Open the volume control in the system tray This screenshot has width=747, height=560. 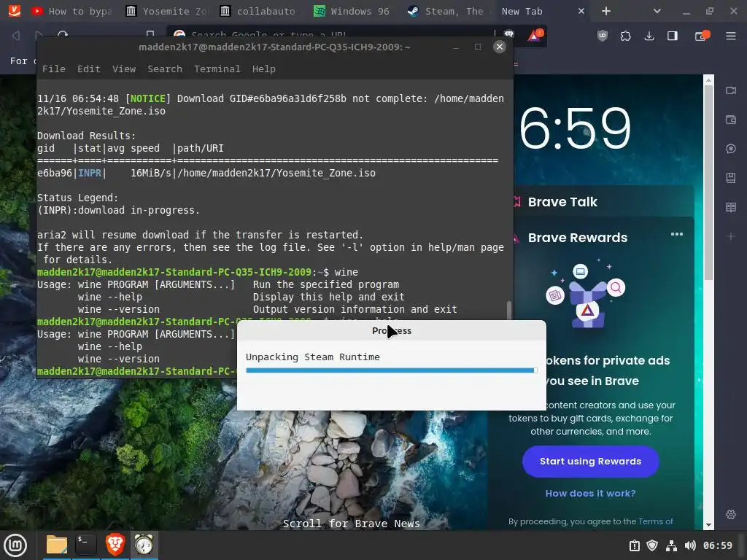tap(690, 545)
